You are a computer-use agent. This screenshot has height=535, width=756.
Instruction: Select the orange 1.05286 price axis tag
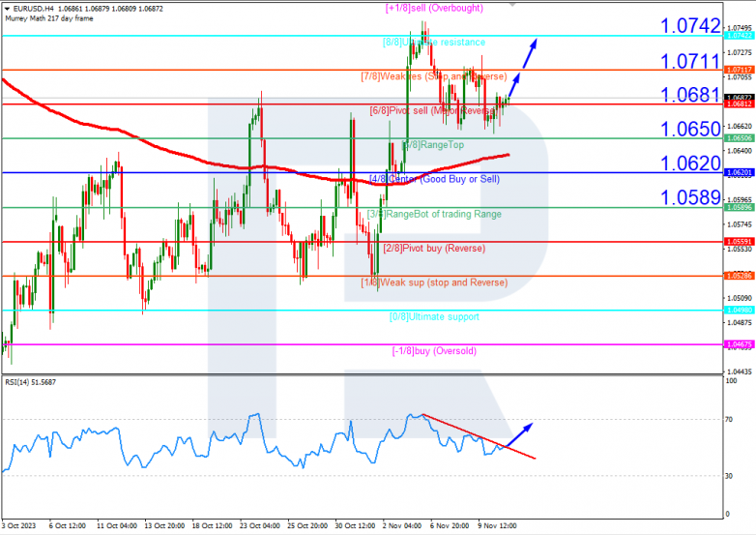click(x=740, y=276)
